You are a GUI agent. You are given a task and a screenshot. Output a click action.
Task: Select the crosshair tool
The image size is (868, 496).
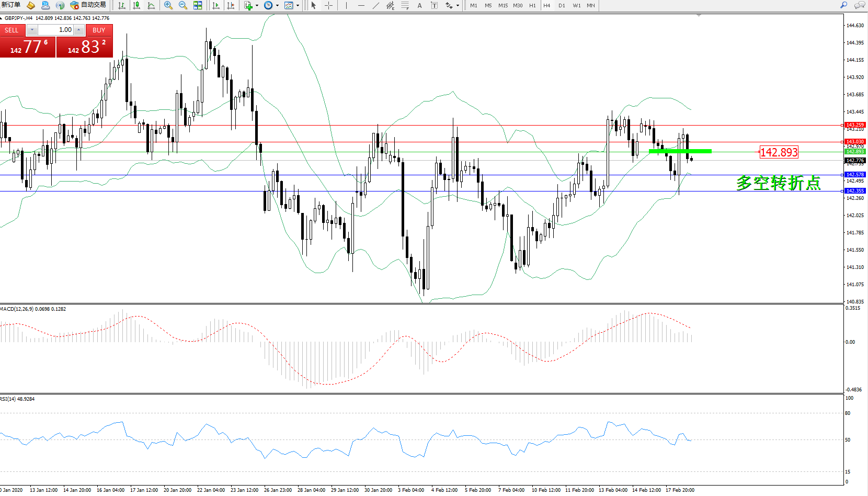click(328, 5)
